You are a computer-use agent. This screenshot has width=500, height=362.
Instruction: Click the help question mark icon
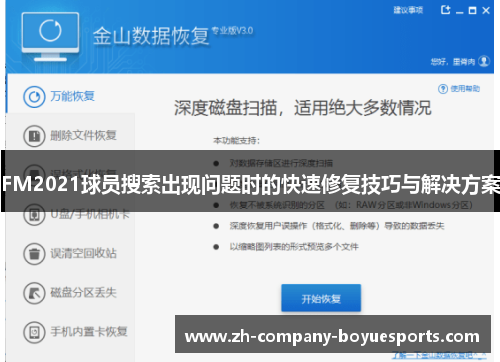(x=443, y=89)
